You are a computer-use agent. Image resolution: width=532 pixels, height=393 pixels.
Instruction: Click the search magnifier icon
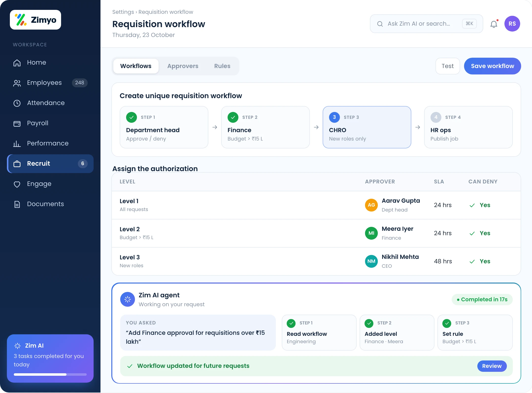point(380,24)
